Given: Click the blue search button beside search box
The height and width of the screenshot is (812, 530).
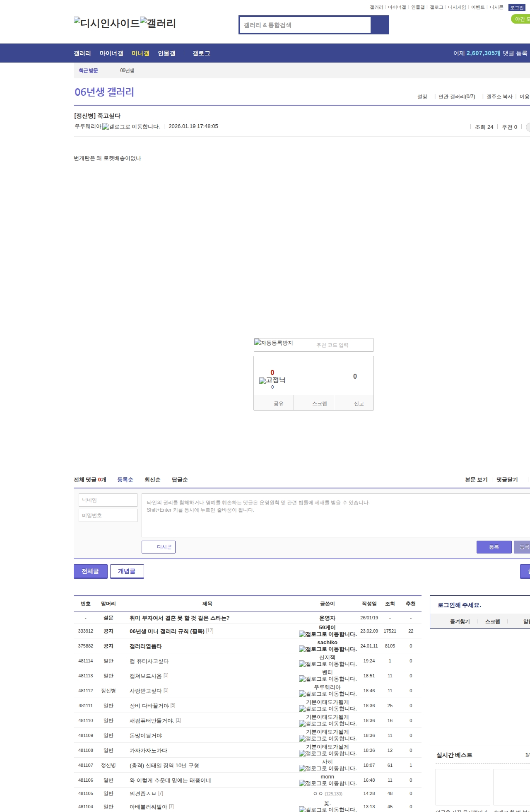Looking at the screenshot, I should click(x=380, y=25).
